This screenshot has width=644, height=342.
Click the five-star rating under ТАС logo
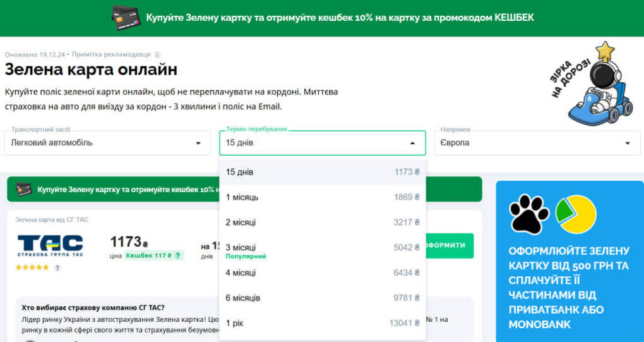[x=32, y=268]
